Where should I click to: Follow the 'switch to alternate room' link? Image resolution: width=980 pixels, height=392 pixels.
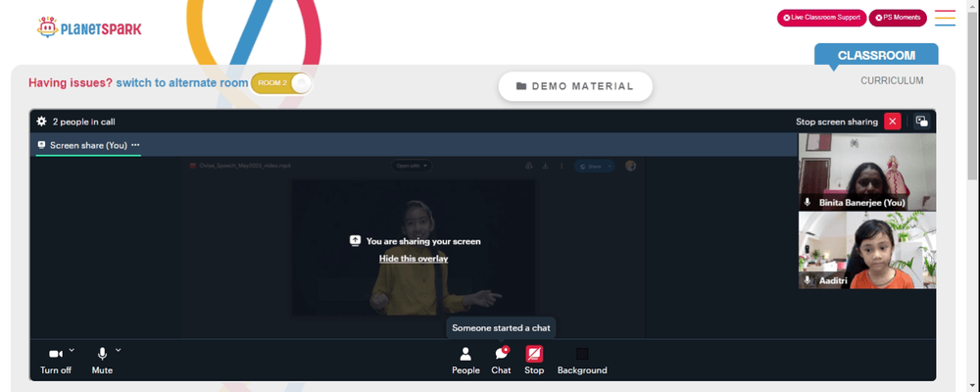point(182,82)
